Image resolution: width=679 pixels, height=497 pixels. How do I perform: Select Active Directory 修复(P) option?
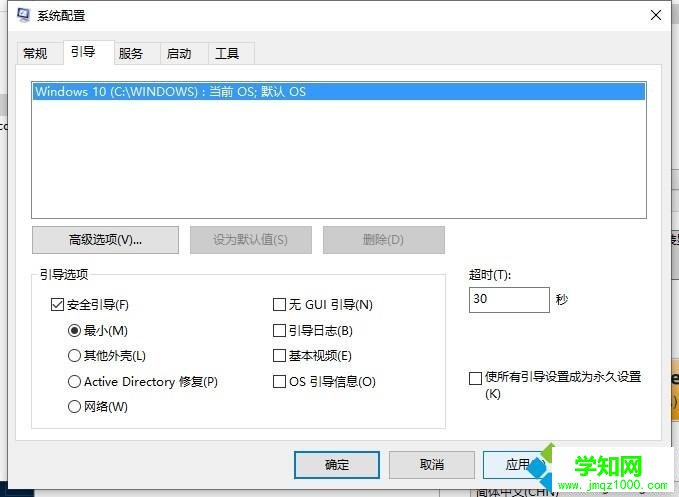pyautogui.click(x=74, y=382)
